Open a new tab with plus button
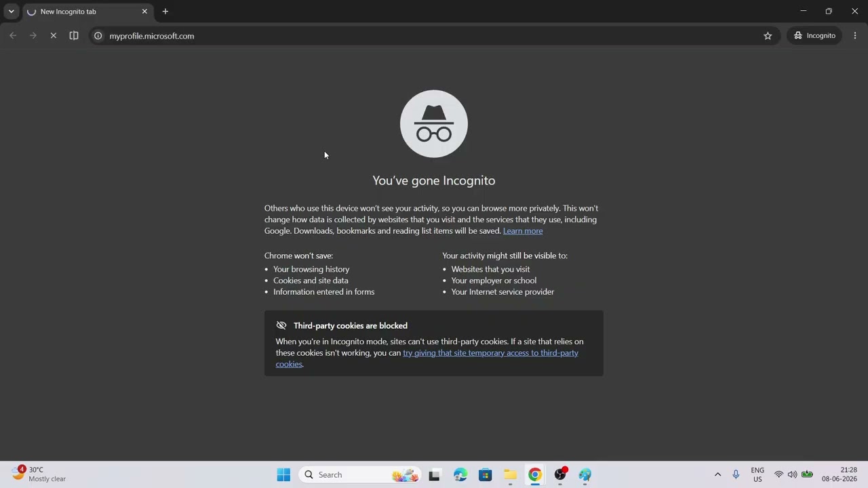Viewport: 868px width, 488px height. (x=165, y=12)
